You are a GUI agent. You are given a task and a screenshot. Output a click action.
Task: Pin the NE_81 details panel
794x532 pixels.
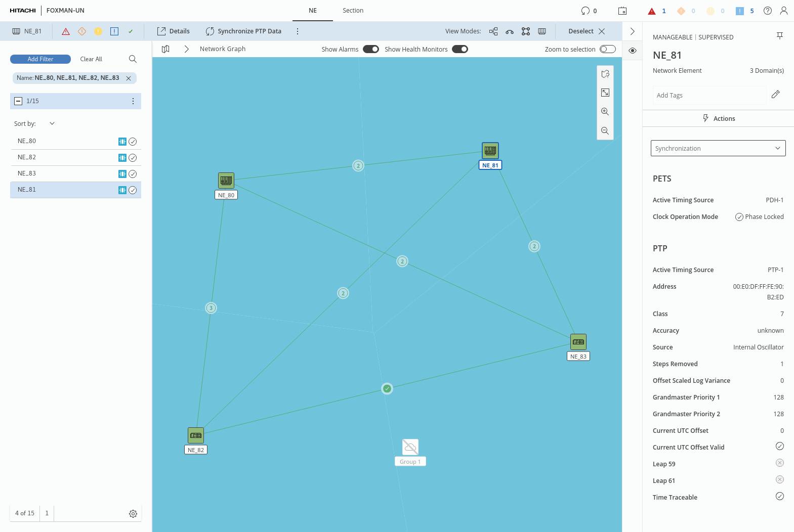pos(779,35)
